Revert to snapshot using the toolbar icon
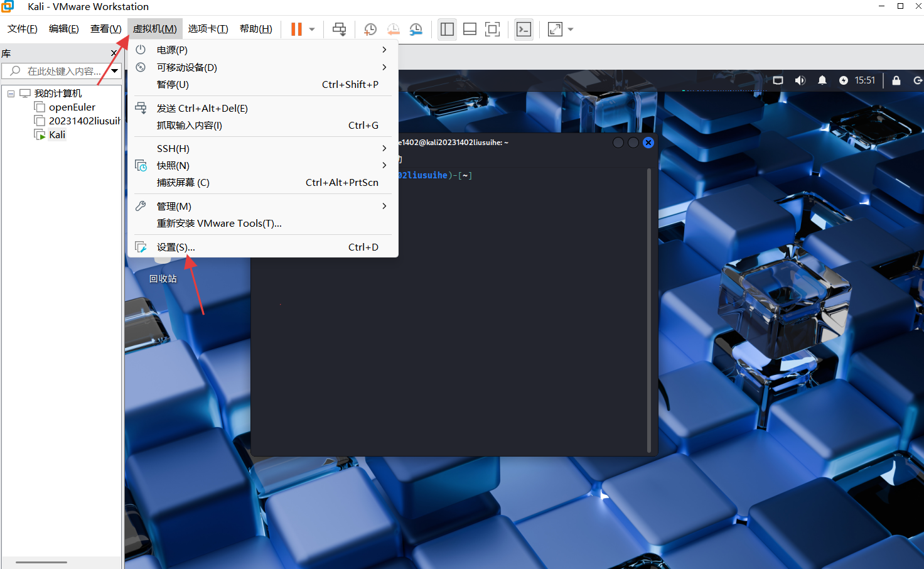This screenshot has height=569, width=924. 393,29
